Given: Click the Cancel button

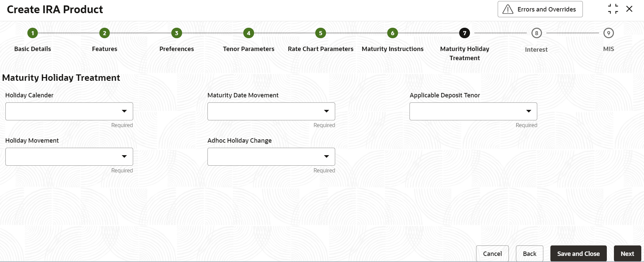Looking at the screenshot, I should point(492,254).
